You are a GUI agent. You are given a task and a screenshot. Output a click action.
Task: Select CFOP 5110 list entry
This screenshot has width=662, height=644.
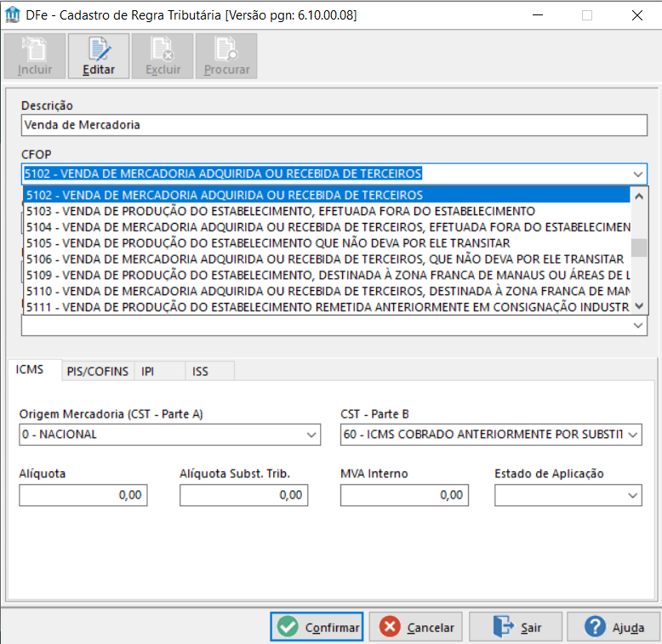coord(327,291)
